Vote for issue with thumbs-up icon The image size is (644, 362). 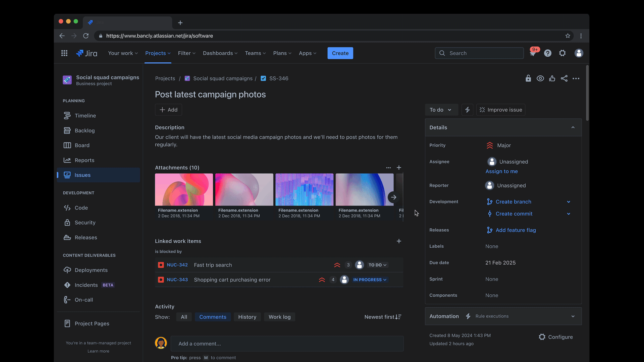[x=552, y=78]
